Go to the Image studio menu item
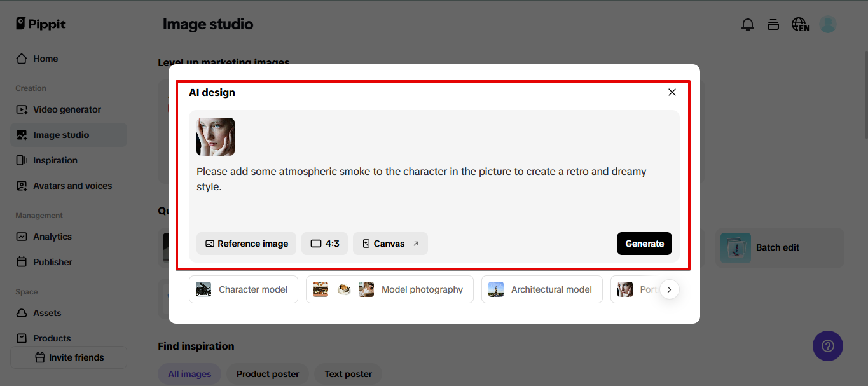Viewport: 868px width, 386px height. [62, 134]
